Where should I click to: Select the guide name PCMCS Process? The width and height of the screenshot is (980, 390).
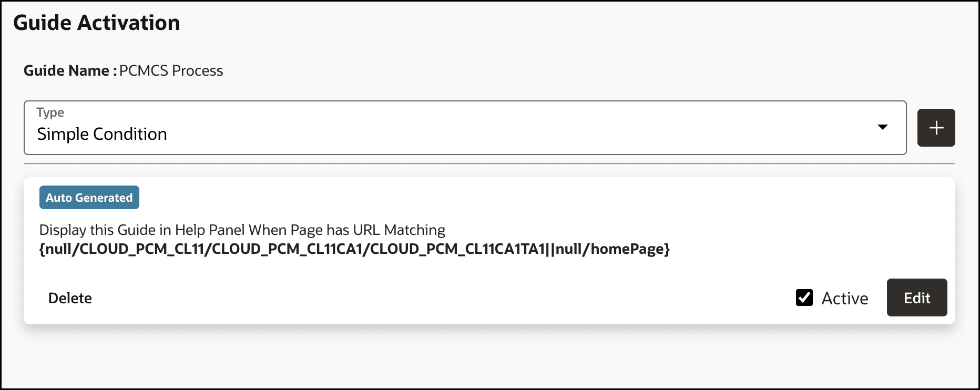(171, 70)
